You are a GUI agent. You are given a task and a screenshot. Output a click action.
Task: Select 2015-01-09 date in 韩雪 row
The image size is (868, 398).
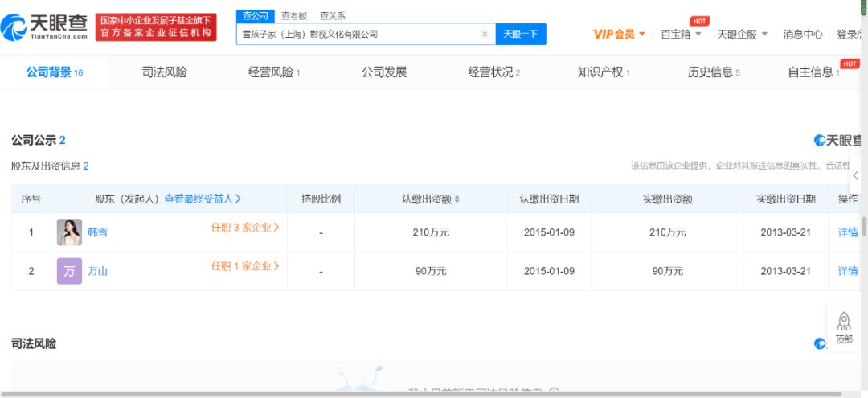(549, 232)
